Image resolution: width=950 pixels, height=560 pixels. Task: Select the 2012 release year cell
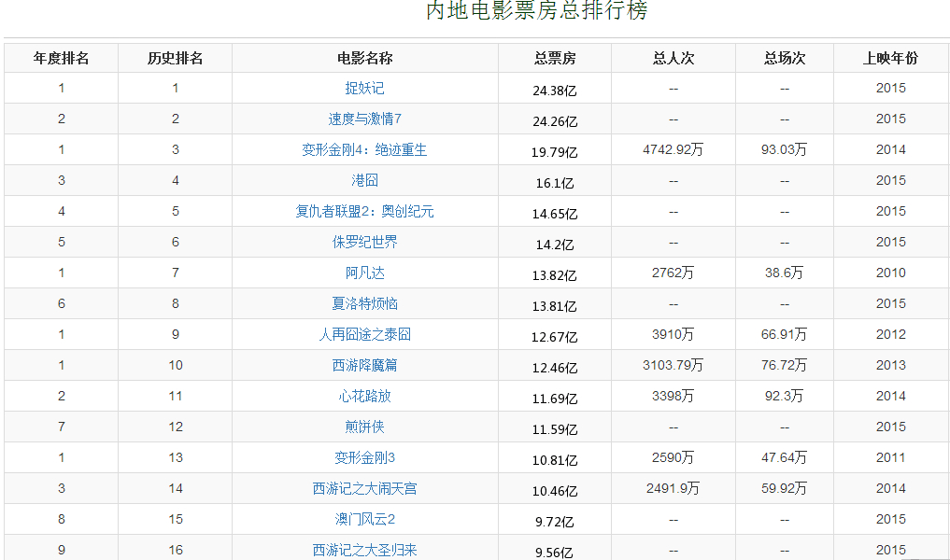(890, 335)
